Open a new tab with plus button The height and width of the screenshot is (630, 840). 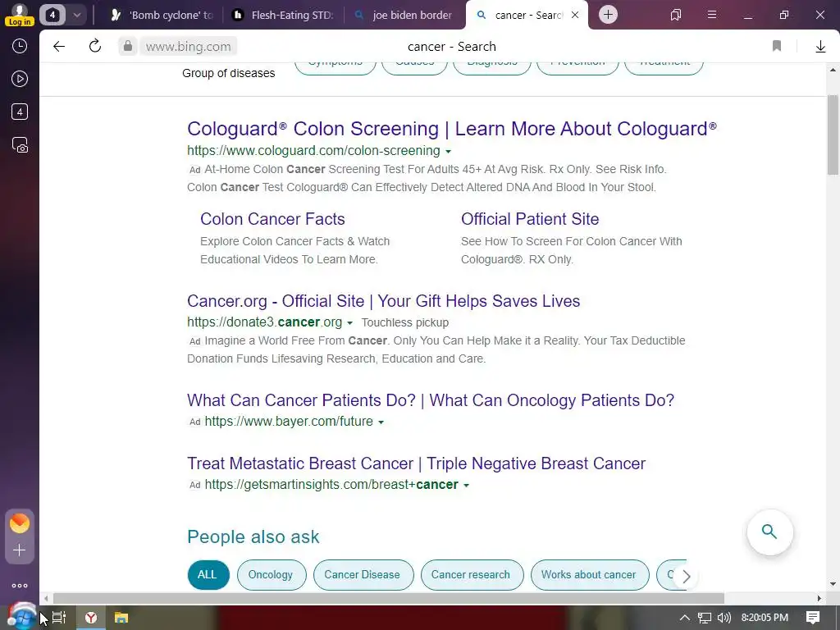pos(608,15)
